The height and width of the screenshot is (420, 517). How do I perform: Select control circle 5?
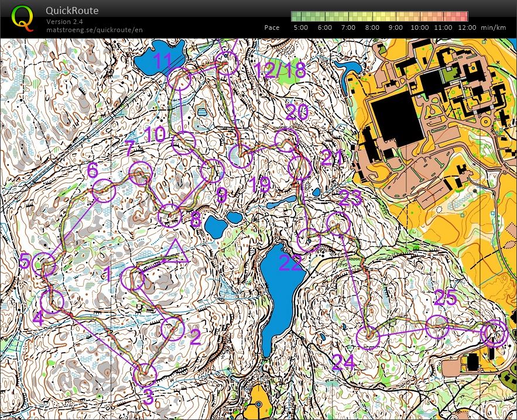click(x=44, y=264)
